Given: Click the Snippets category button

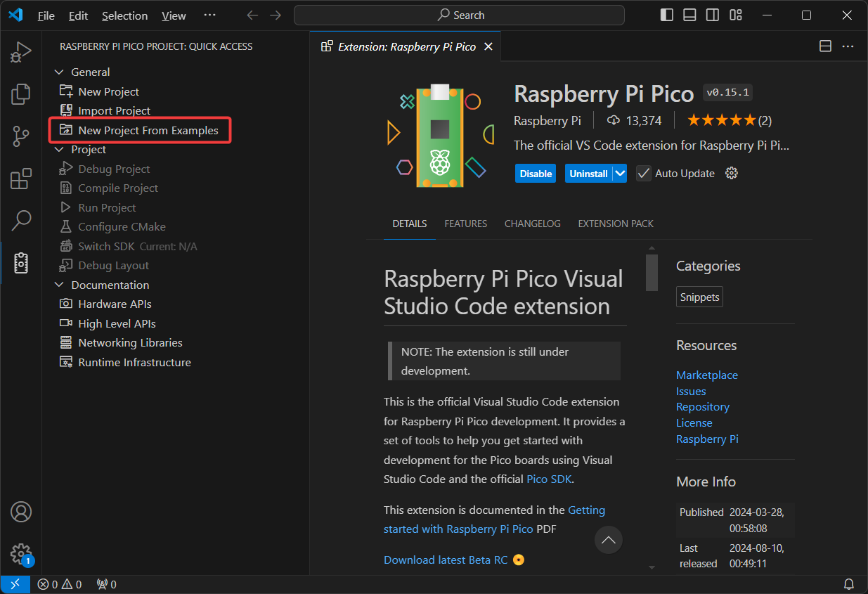Looking at the screenshot, I should [699, 297].
